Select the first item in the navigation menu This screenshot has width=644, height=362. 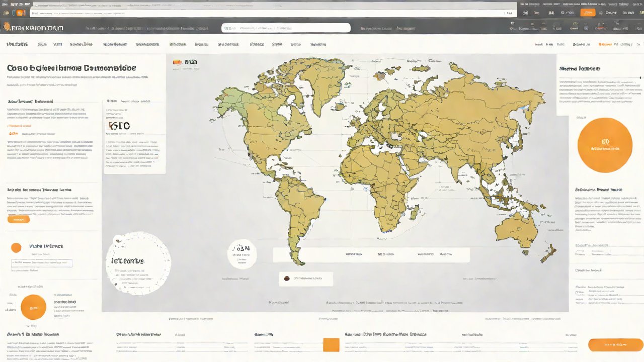(16, 44)
